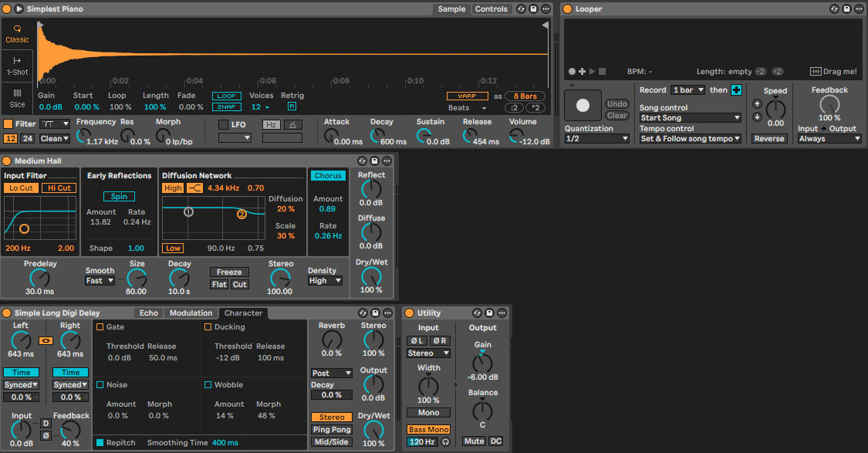Enable the Wobble checkbox
Screen dimensions: 868x453
pyautogui.click(x=208, y=384)
